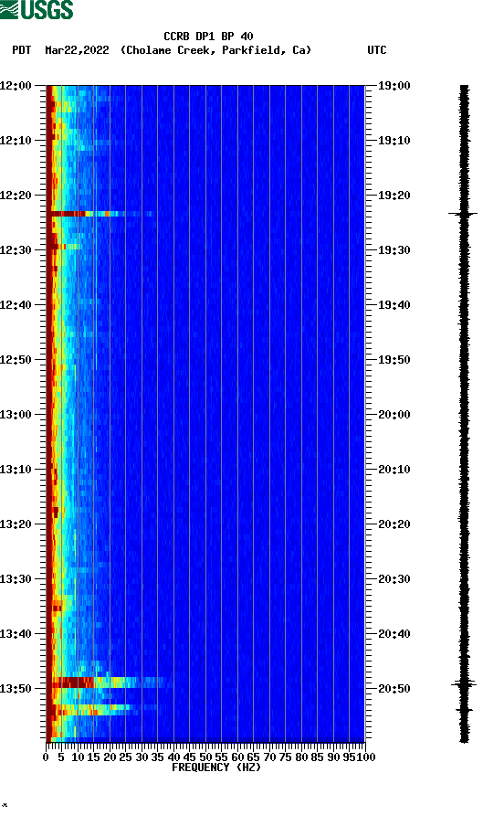Click the 'UTC' timezone label
The width and height of the screenshot is (504, 815).
(377, 50)
